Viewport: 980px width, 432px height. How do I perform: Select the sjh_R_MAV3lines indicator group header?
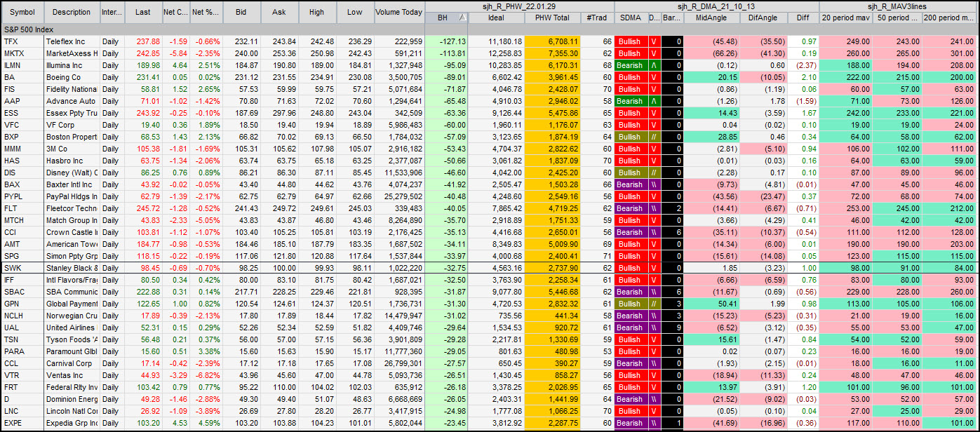[899, 6]
